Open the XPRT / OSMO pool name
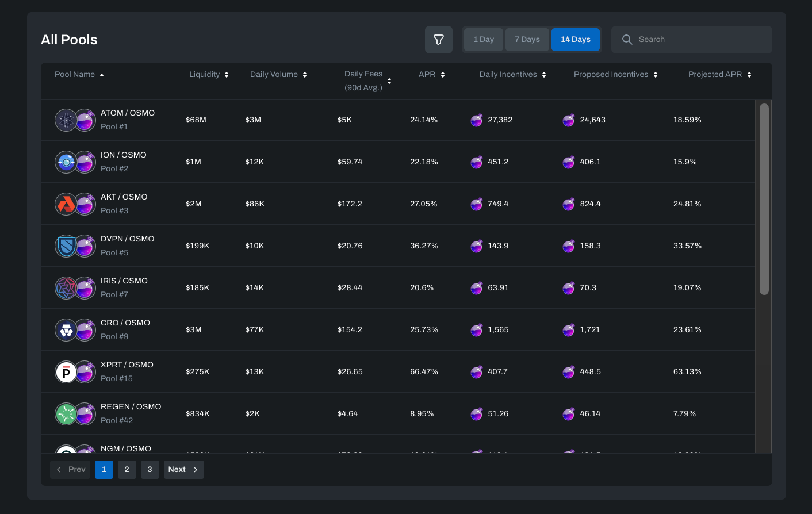This screenshot has height=514, width=812. tap(127, 365)
